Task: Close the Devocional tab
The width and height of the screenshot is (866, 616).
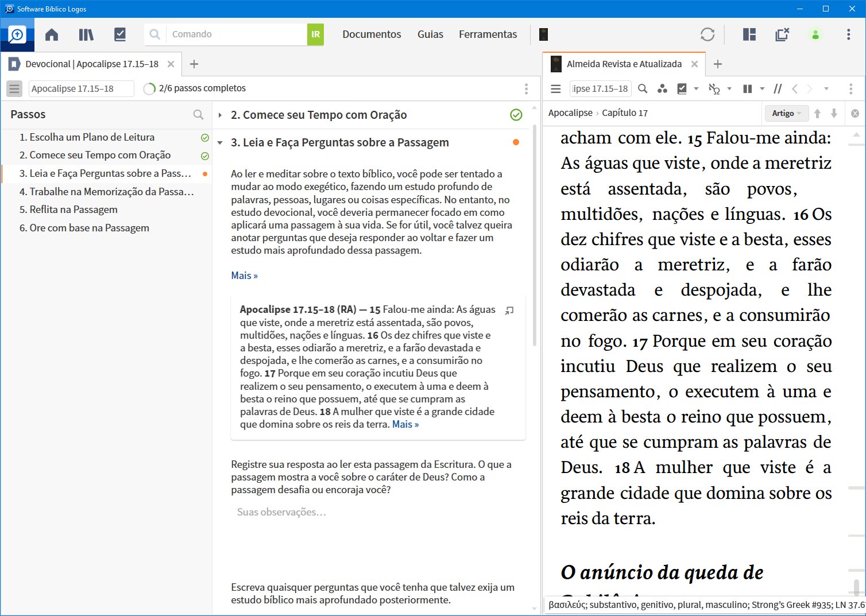Action: pos(171,64)
